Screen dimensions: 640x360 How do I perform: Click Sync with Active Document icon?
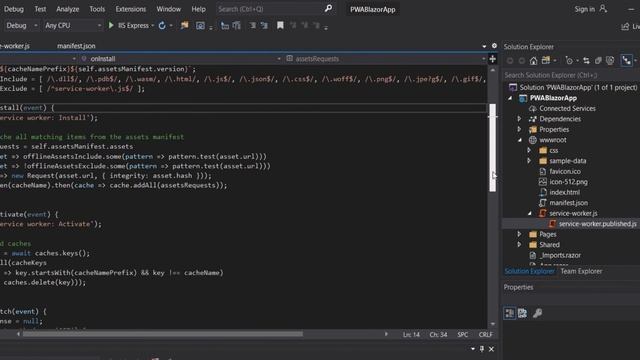point(586,61)
